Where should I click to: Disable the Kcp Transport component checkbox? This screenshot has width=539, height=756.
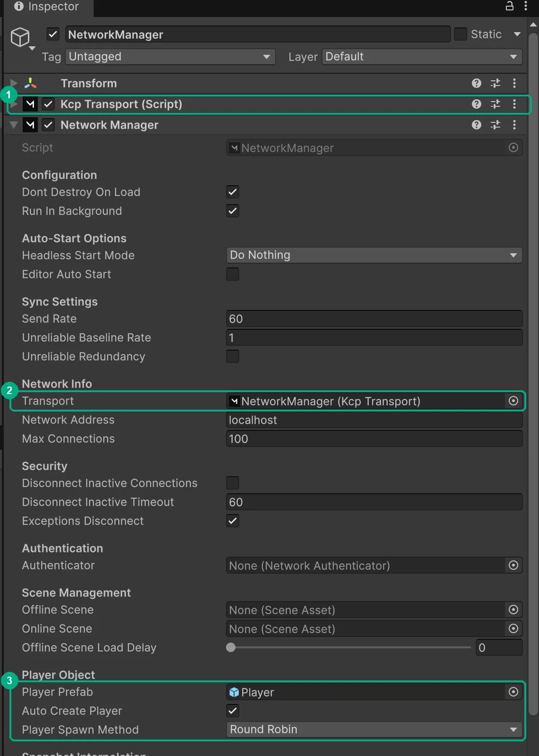(48, 104)
